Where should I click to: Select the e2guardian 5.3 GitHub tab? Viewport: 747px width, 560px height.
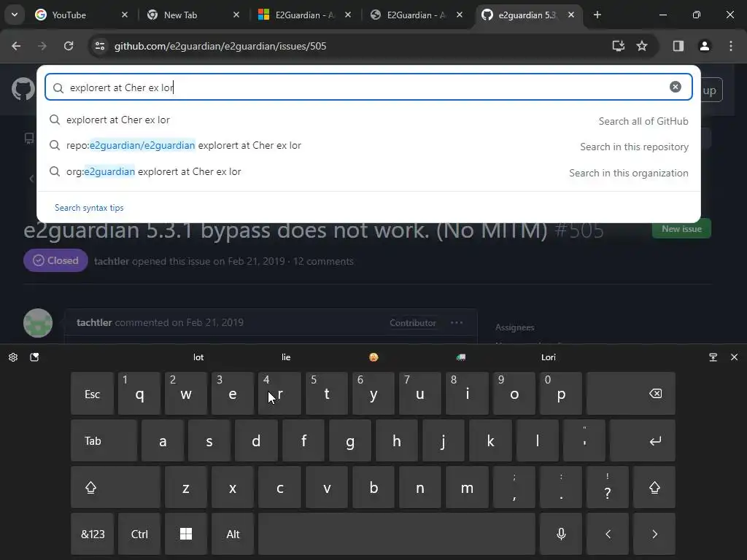pyautogui.click(x=528, y=15)
